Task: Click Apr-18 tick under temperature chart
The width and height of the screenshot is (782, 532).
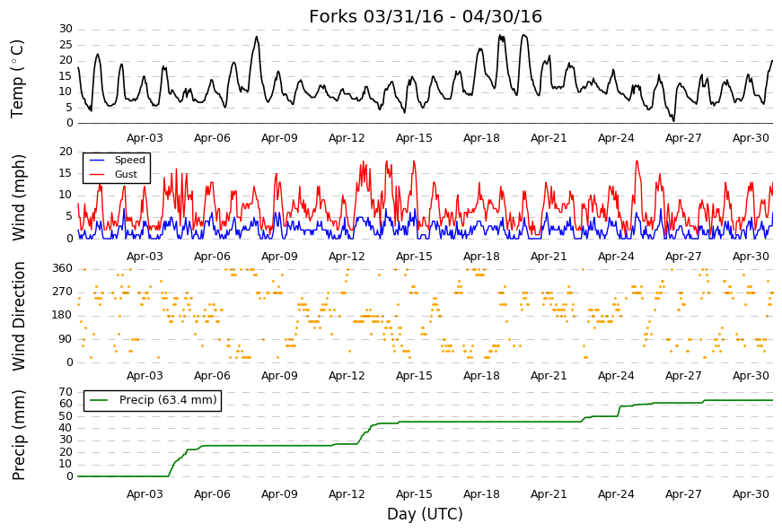Action: point(481,138)
